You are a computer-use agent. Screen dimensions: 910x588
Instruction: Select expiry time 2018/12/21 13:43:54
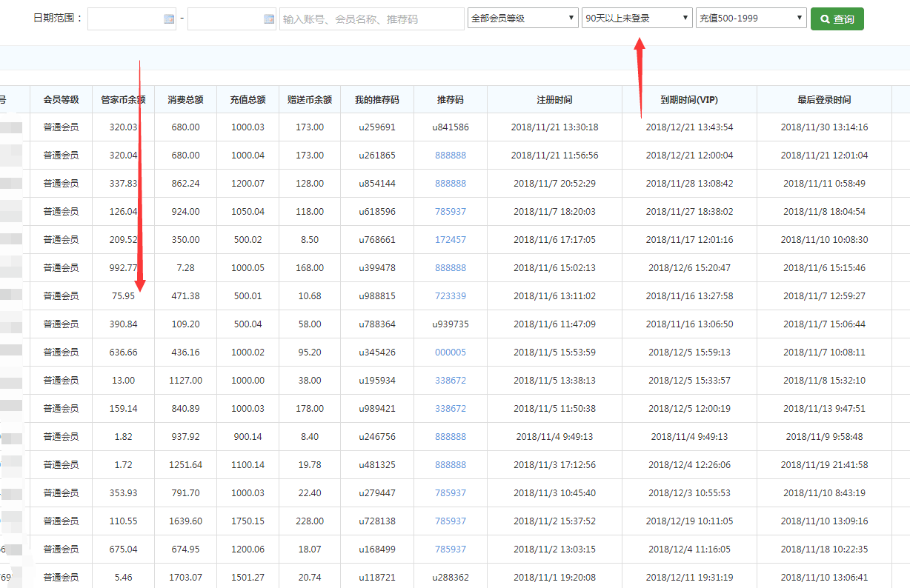point(689,127)
